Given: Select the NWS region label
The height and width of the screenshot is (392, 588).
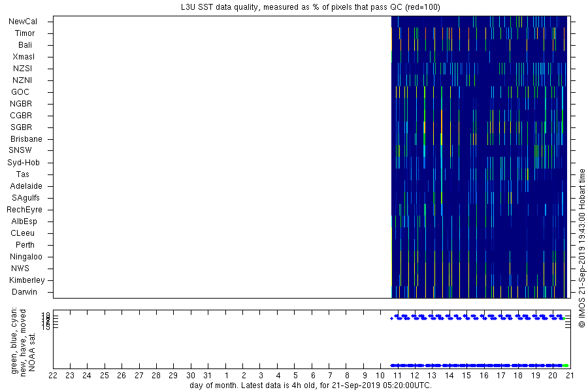Looking at the screenshot, I should point(20,269).
